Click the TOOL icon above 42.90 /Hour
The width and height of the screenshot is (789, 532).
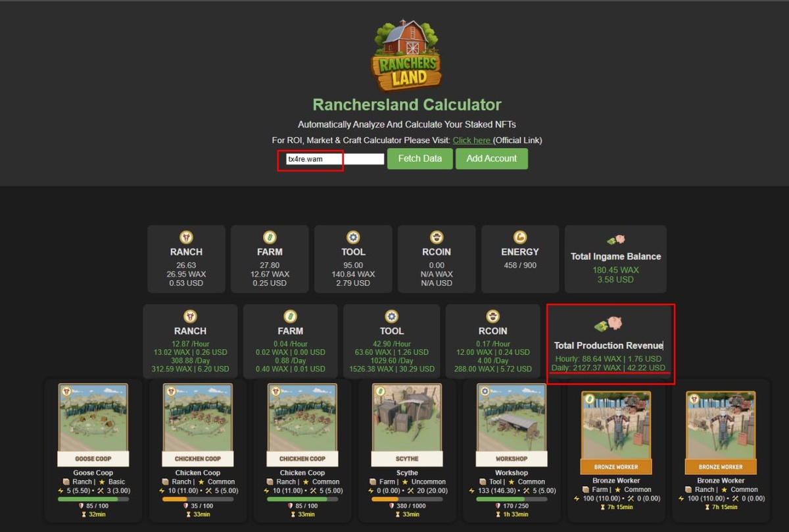coord(391,316)
